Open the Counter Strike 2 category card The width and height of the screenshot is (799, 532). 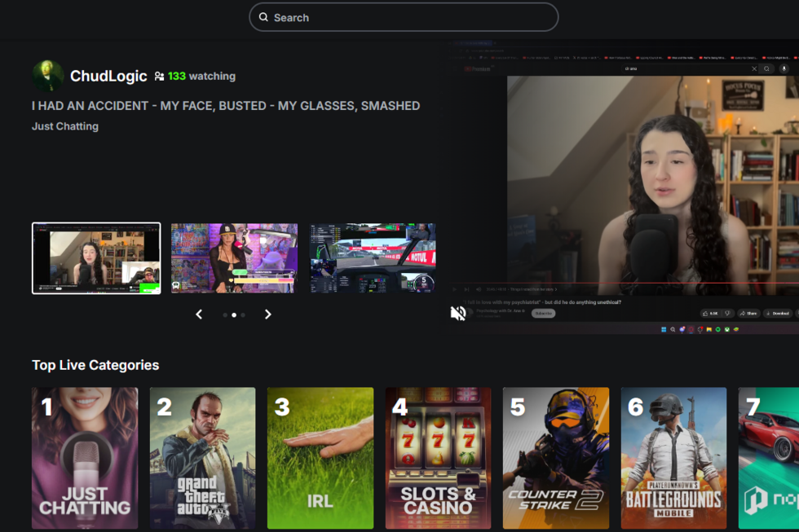click(x=555, y=458)
